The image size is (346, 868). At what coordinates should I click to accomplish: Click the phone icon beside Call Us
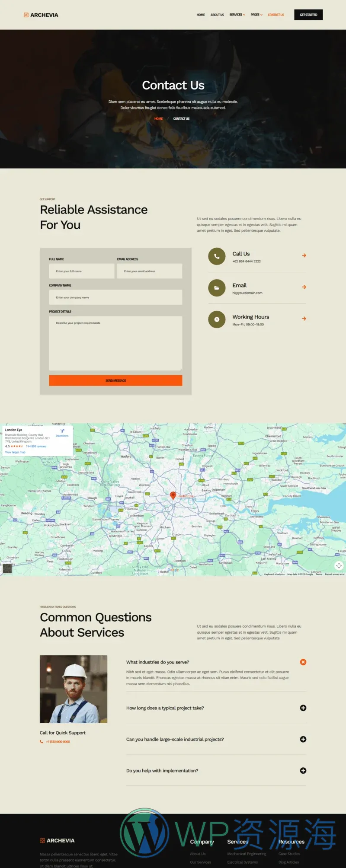point(217,256)
